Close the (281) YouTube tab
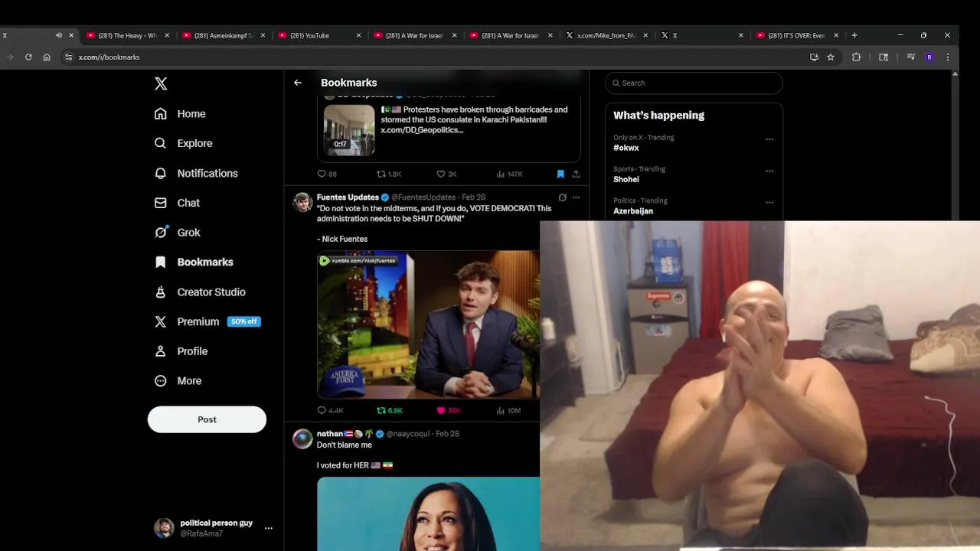Screen dimensions: 980x551 [358, 35]
